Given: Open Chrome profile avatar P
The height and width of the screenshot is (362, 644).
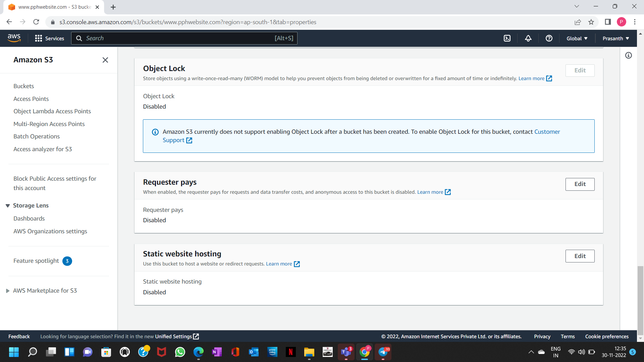Looking at the screenshot, I should (x=621, y=22).
